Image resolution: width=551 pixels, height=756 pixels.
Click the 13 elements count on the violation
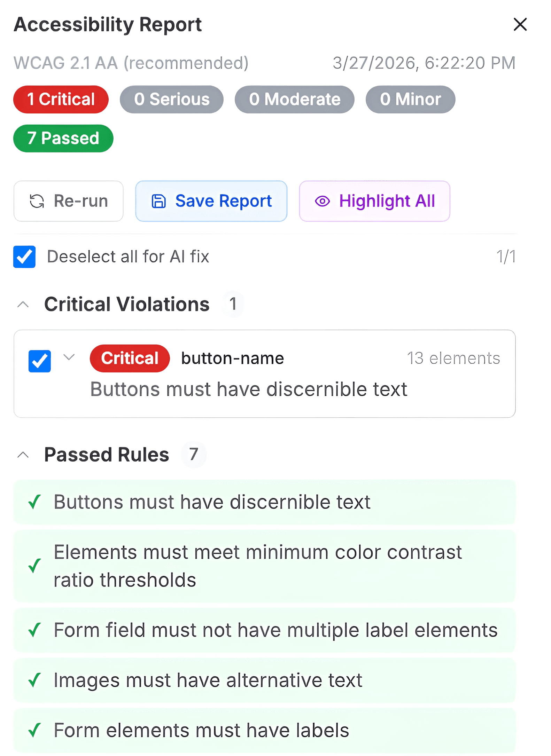point(454,358)
